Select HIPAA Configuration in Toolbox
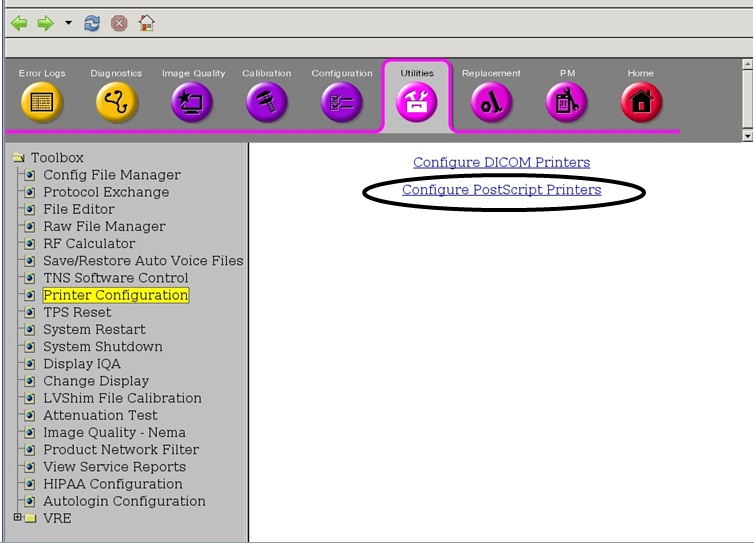Screen dimensions: 754x543 point(112,484)
